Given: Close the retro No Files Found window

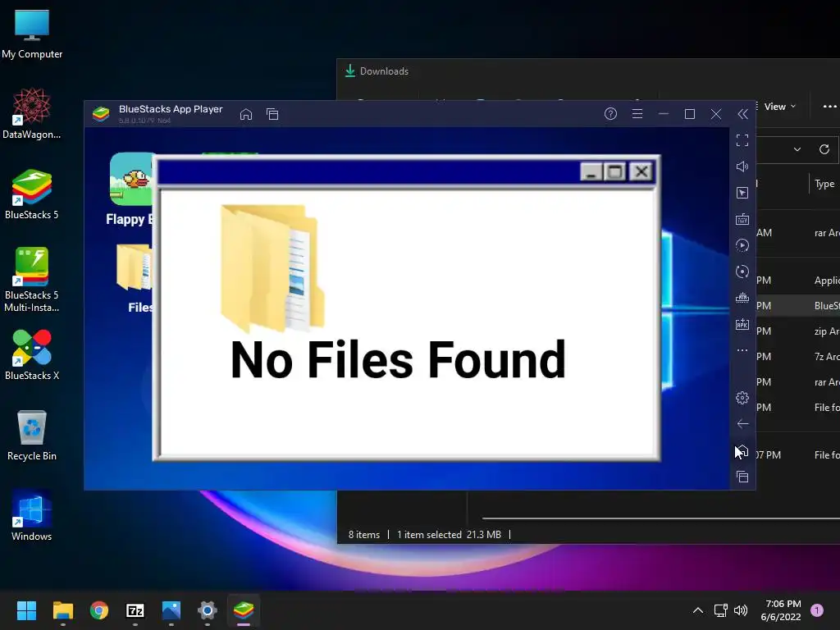Looking at the screenshot, I should (641, 172).
